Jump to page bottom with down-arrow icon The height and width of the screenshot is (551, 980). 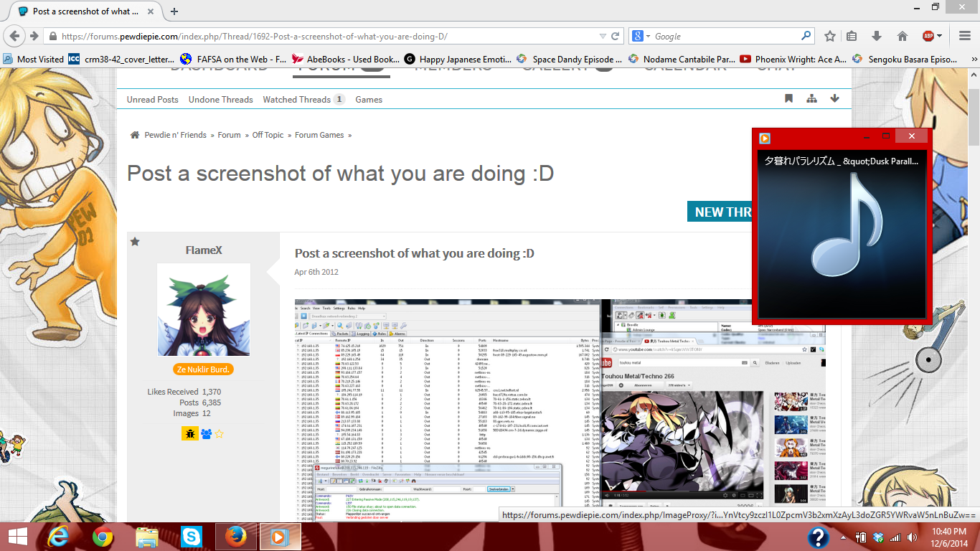click(x=834, y=99)
